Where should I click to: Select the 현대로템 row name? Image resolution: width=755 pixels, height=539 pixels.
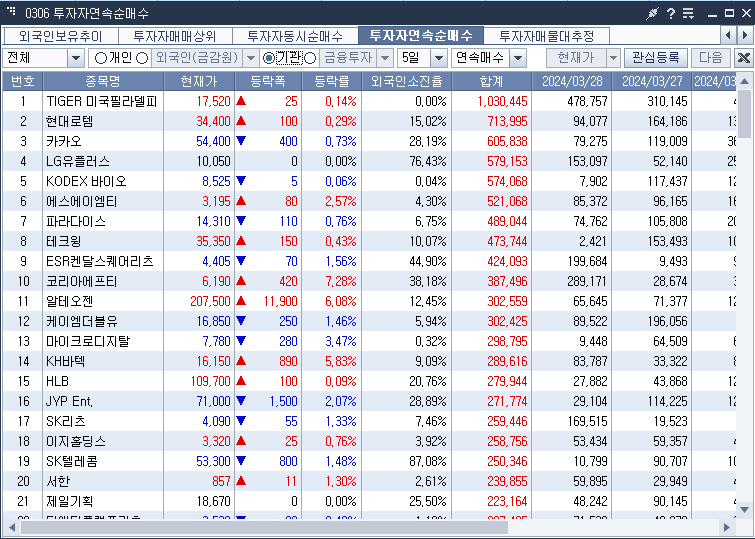point(69,121)
